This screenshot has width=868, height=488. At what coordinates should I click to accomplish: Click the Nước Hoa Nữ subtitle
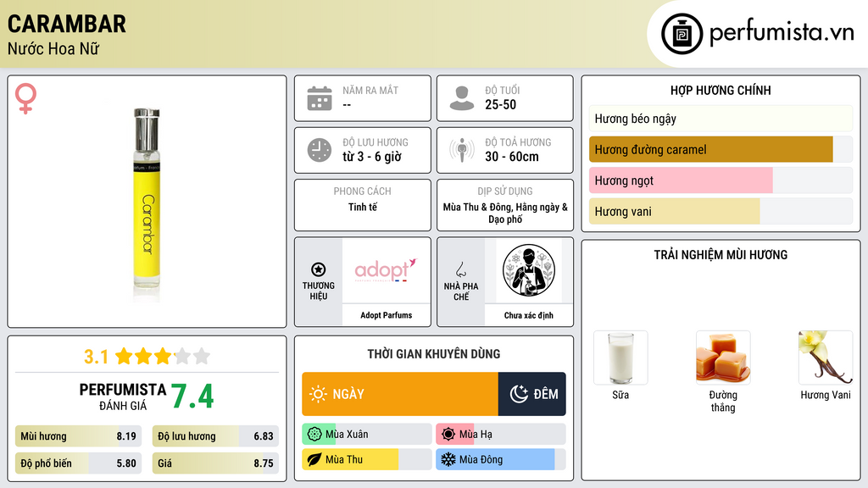[53, 48]
